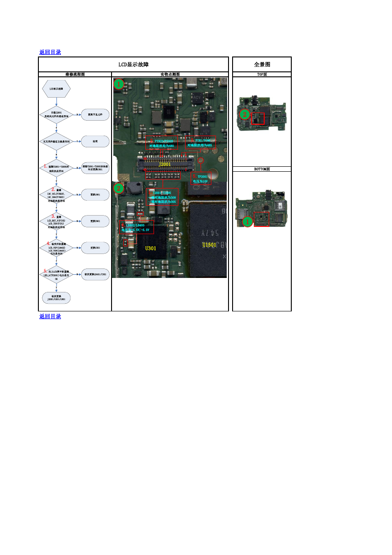Screen dimensions: 392x555
Task: Click the yellow U1501 chip label
Action: (209, 245)
